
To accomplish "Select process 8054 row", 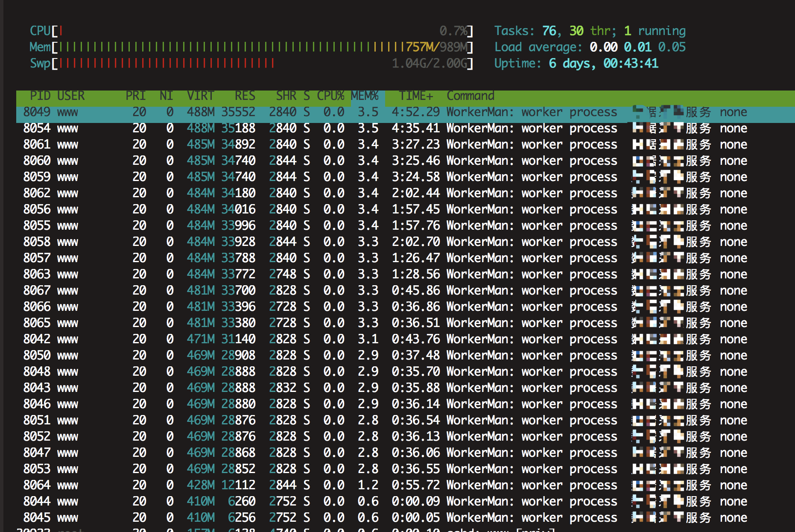I will 406,129.
